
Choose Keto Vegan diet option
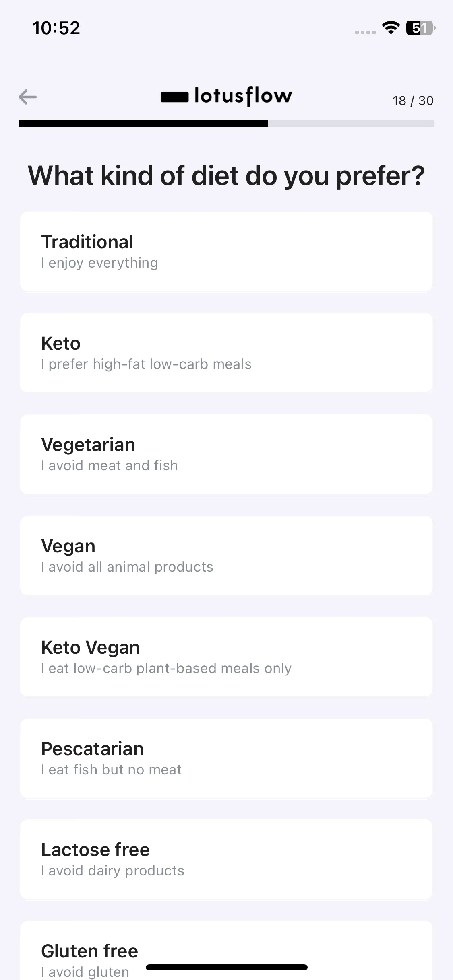click(226, 657)
